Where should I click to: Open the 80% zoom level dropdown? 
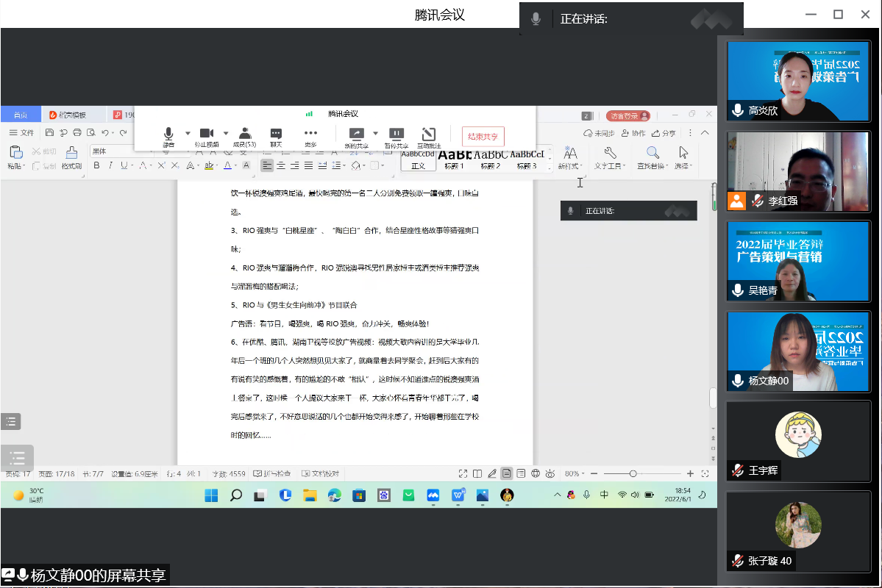click(x=574, y=474)
